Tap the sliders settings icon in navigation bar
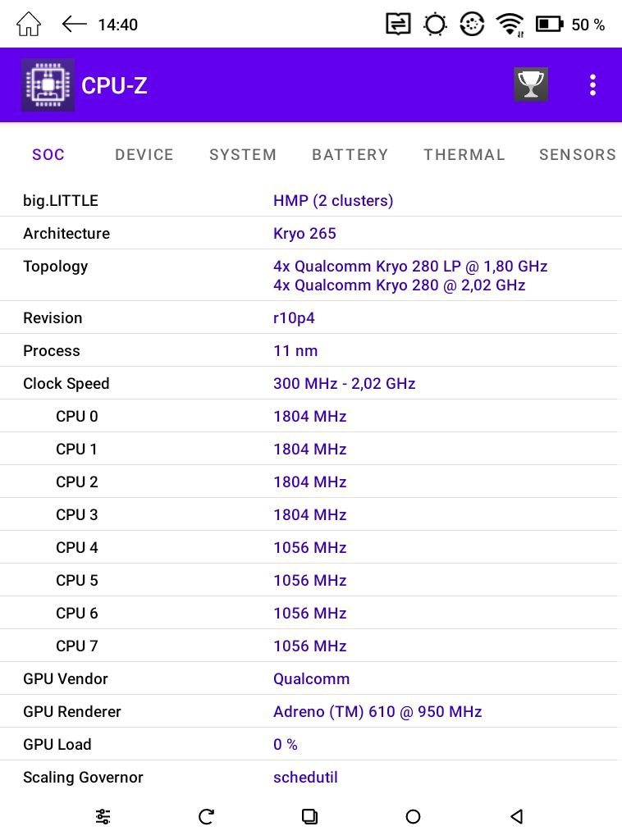622x840 pixels. click(x=103, y=816)
